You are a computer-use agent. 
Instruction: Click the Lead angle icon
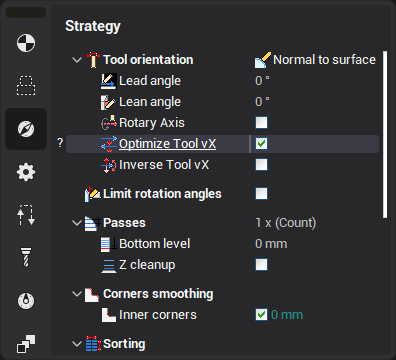[x=109, y=81]
